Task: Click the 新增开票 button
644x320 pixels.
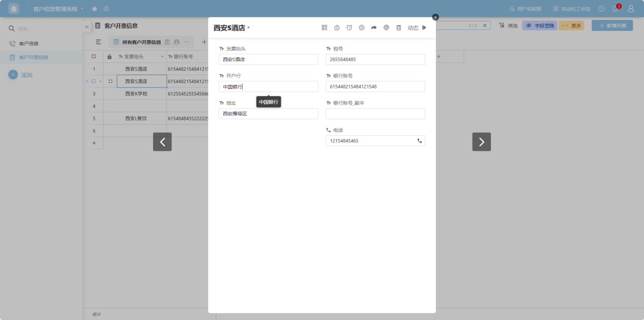Action: pos(612,25)
